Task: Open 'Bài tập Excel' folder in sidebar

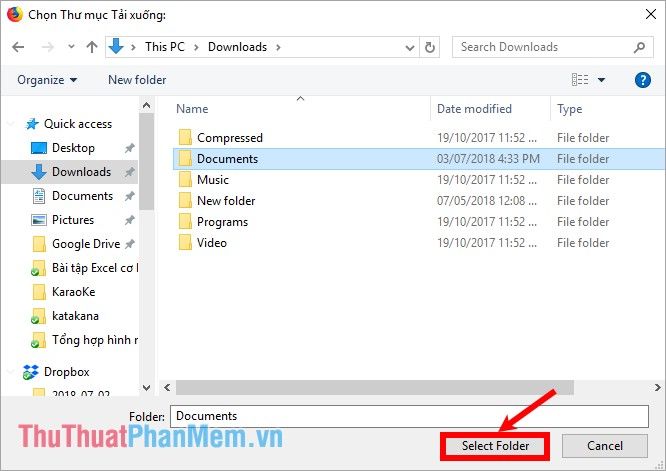Action: [x=95, y=268]
